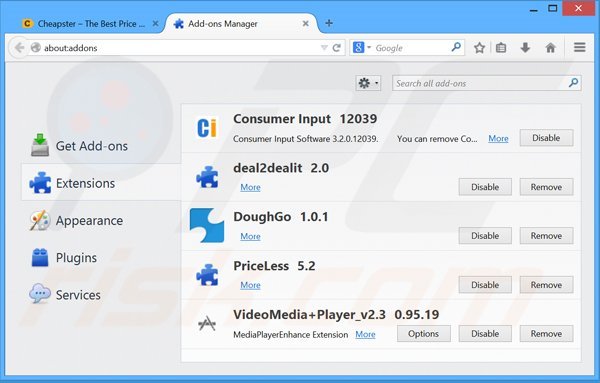
Task: Remove the deal2dealit extension
Action: point(546,187)
